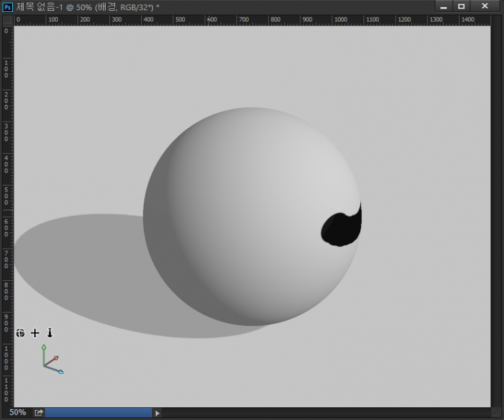Click the ruler origin corner box

click(7, 20)
